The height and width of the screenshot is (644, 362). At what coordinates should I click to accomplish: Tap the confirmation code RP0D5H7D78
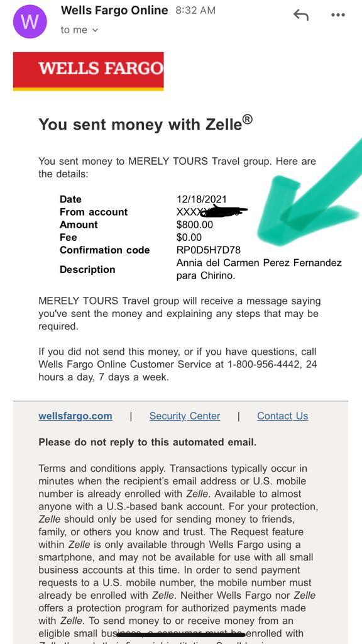click(209, 250)
